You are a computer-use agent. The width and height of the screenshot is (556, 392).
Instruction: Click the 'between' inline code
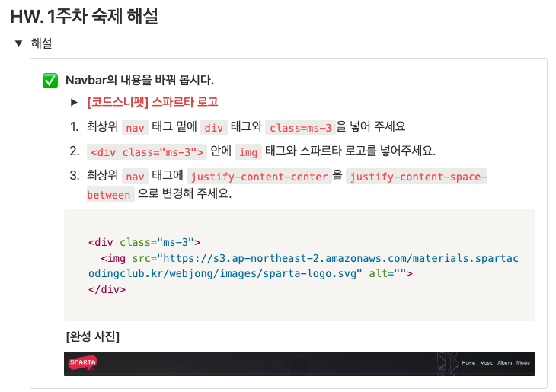click(x=110, y=195)
